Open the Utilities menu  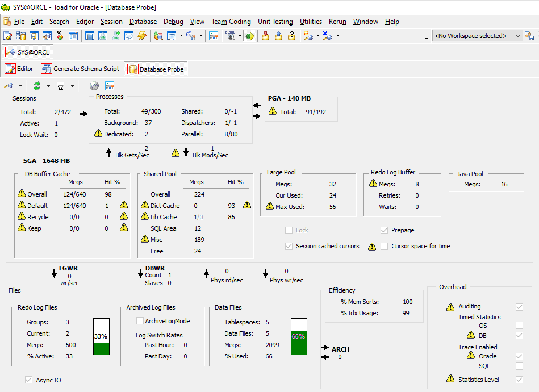click(311, 22)
